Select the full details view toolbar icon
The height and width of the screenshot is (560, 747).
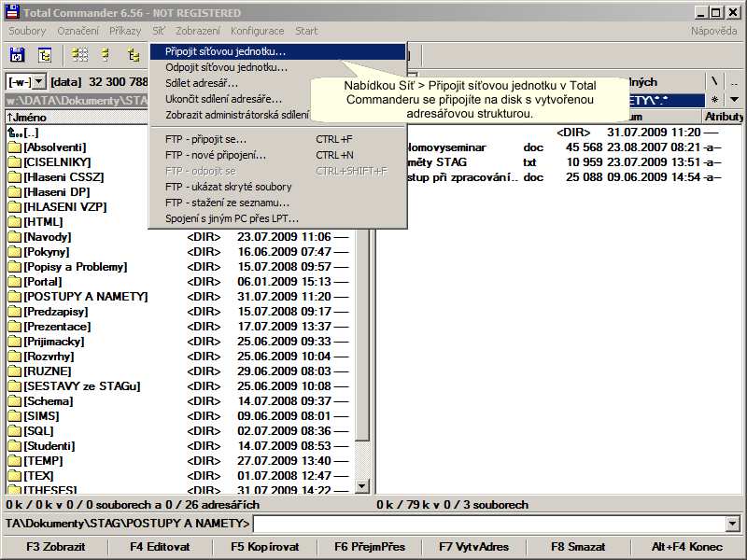[x=106, y=55]
